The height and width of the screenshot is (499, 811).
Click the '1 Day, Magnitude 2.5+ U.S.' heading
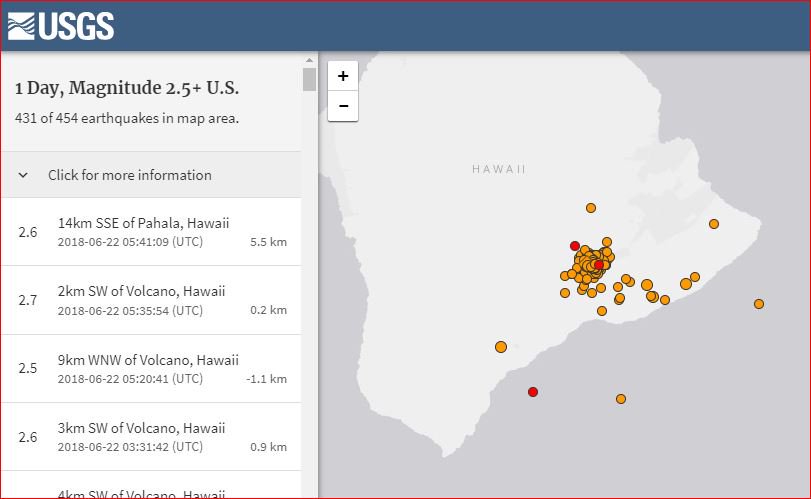pyautogui.click(x=127, y=88)
